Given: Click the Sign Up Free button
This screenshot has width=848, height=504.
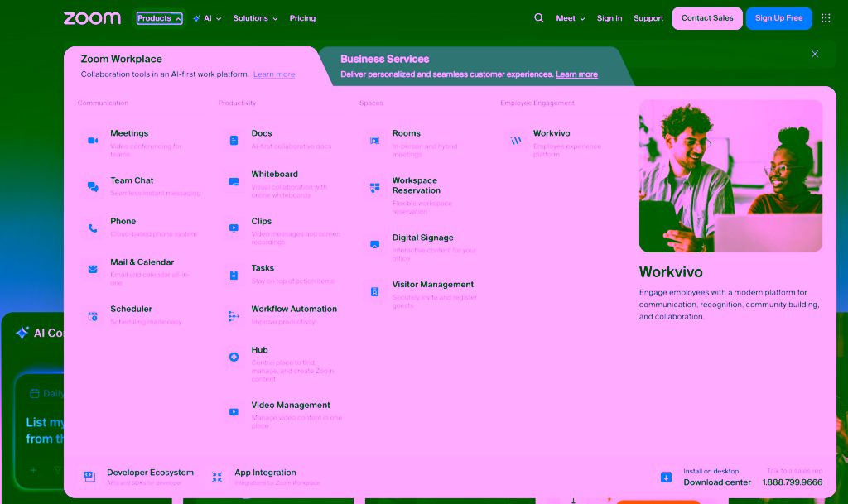Looking at the screenshot, I should [x=778, y=18].
